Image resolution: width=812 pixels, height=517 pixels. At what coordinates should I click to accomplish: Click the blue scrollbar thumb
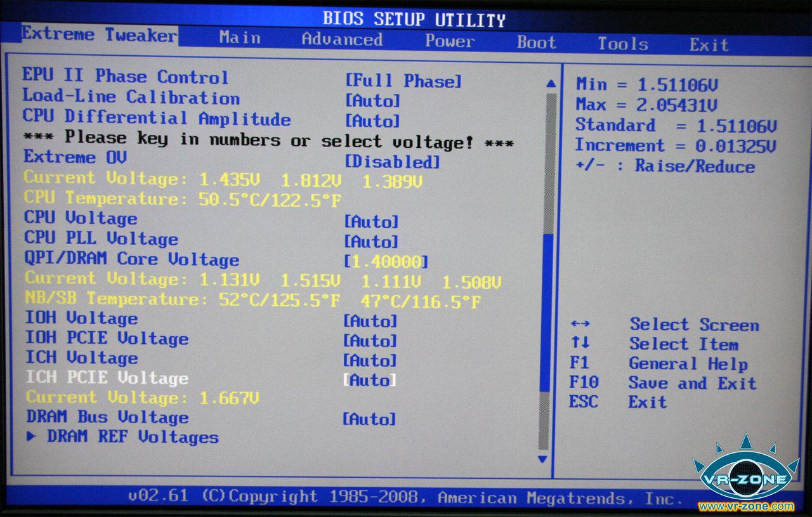tap(547, 312)
